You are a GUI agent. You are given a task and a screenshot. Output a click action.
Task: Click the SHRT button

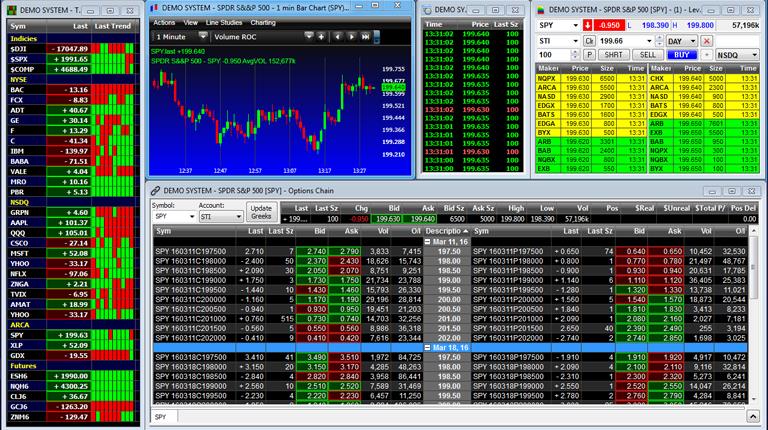[x=613, y=55]
